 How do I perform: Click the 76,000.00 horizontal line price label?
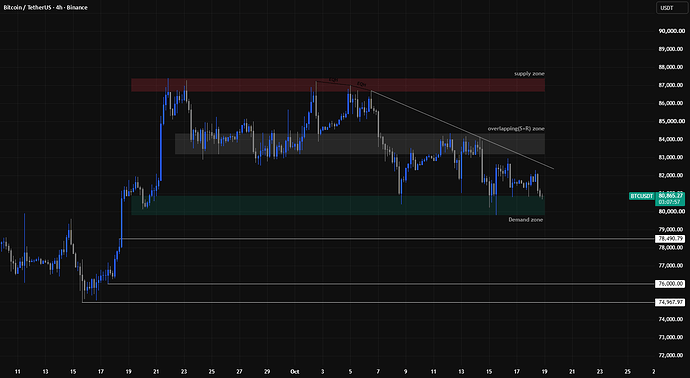pos(671,284)
